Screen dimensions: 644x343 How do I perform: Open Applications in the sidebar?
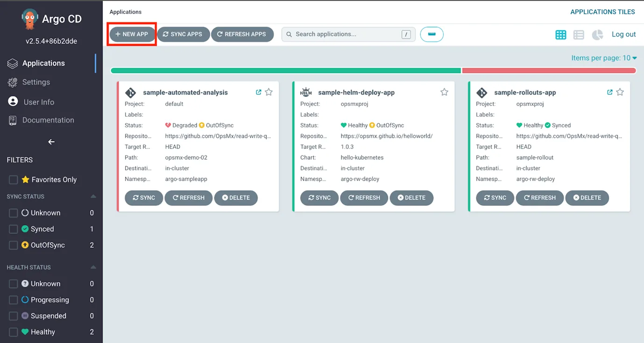tap(43, 63)
